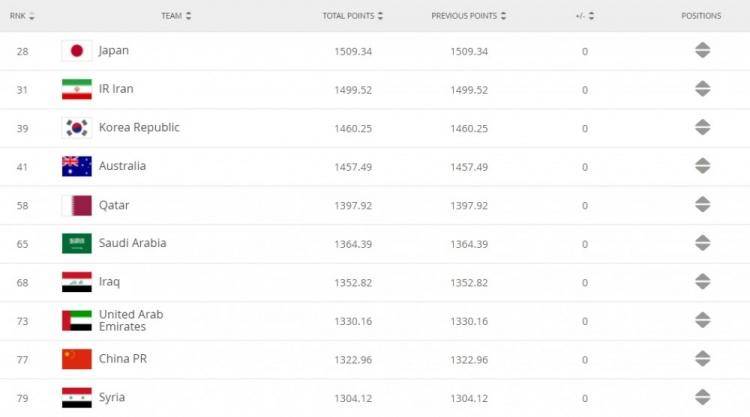The image size is (750, 417).
Task: Click the IR Iran flag icon
Action: pos(76,89)
